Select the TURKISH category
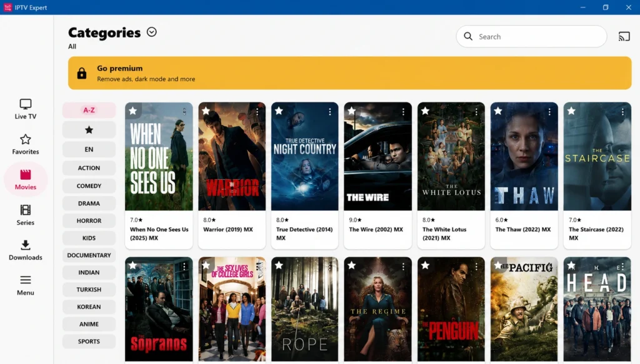Viewport: 640px width, 364px height. tap(89, 290)
